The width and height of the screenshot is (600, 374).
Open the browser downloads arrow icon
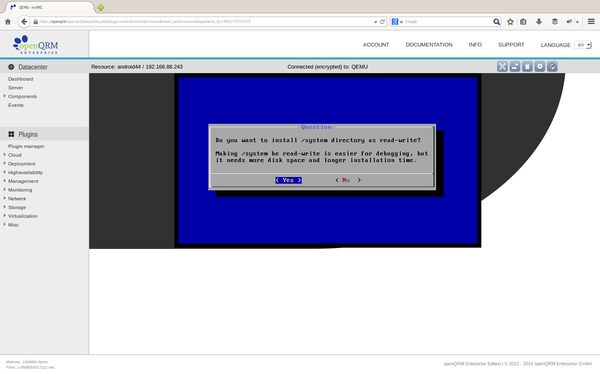click(539, 22)
